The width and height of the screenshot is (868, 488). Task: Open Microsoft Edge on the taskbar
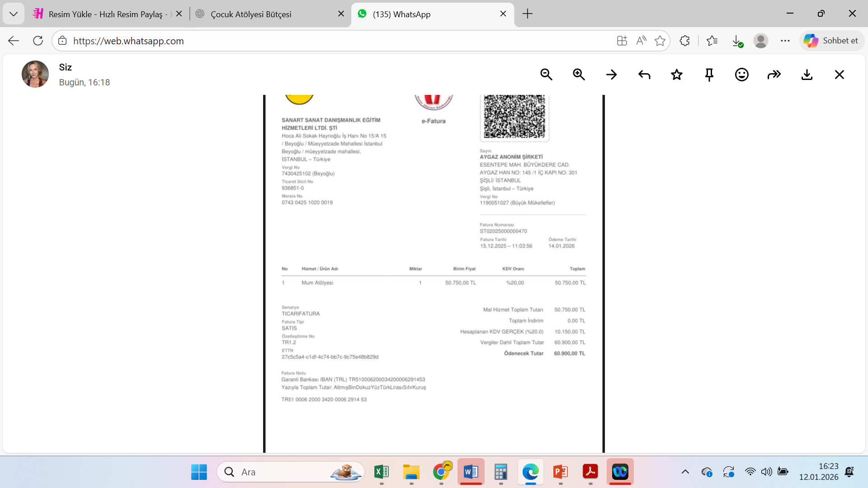[x=531, y=472]
